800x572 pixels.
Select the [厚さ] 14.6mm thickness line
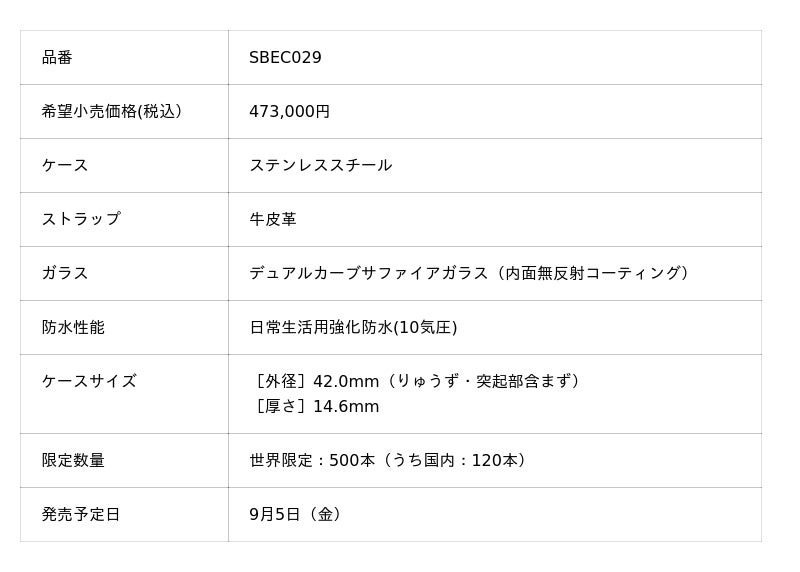click(316, 407)
